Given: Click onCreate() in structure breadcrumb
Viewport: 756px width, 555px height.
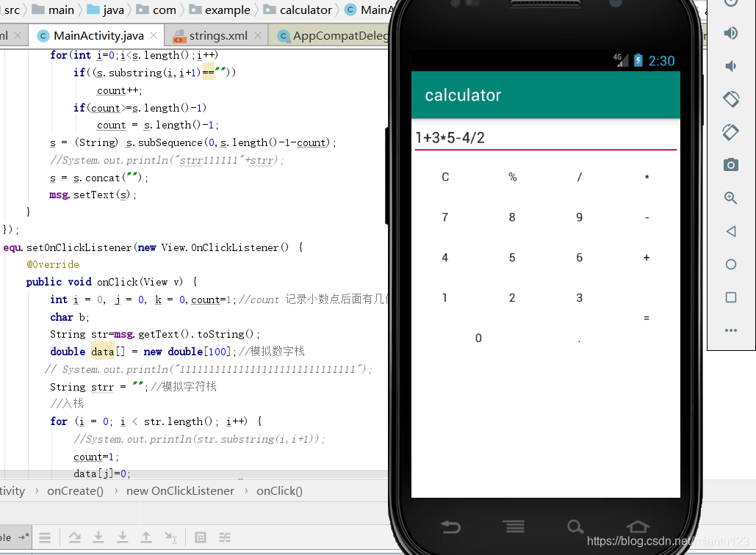Looking at the screenshot, I should (x=75, y=491).
